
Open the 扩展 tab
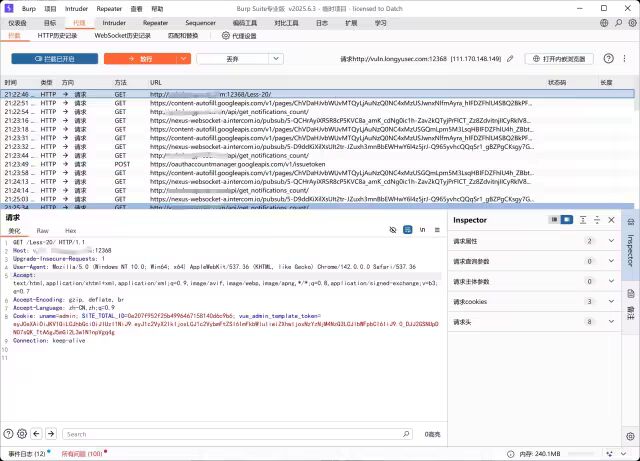coord(351,23)
